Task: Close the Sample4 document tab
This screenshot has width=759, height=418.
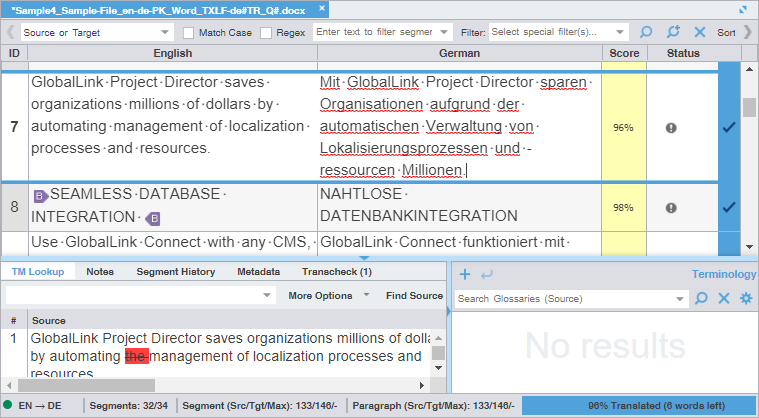Action: (322, 9)
